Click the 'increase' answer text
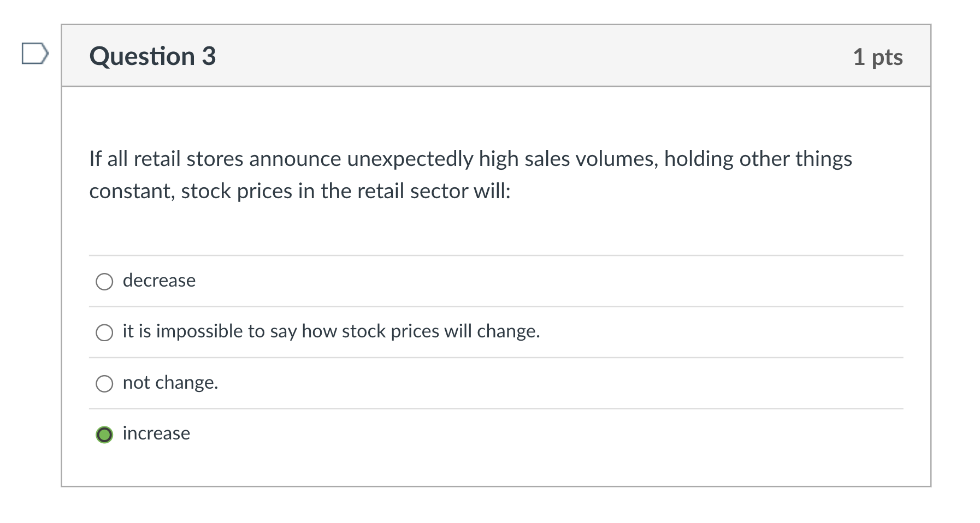The width and height of the screenshot is (980, 523). coord(156,433)
